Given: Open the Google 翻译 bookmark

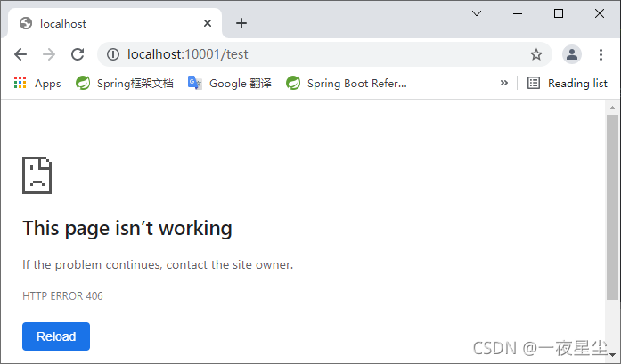Looking at the screenshot, I should coord(230,84).
